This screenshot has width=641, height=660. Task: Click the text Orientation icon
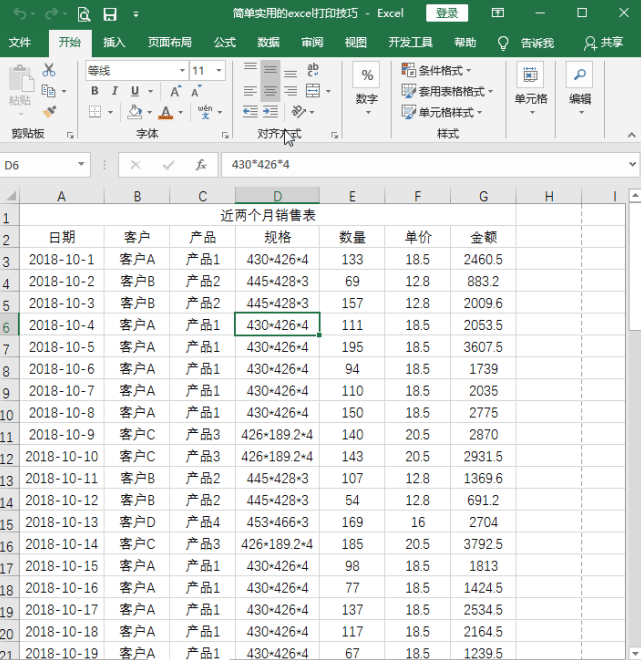click(298, 112)
